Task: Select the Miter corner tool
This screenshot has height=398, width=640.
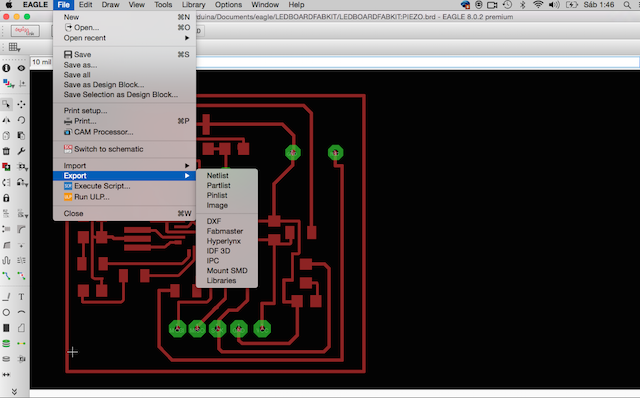Action: pyautogui.click(x=21, y=229)
